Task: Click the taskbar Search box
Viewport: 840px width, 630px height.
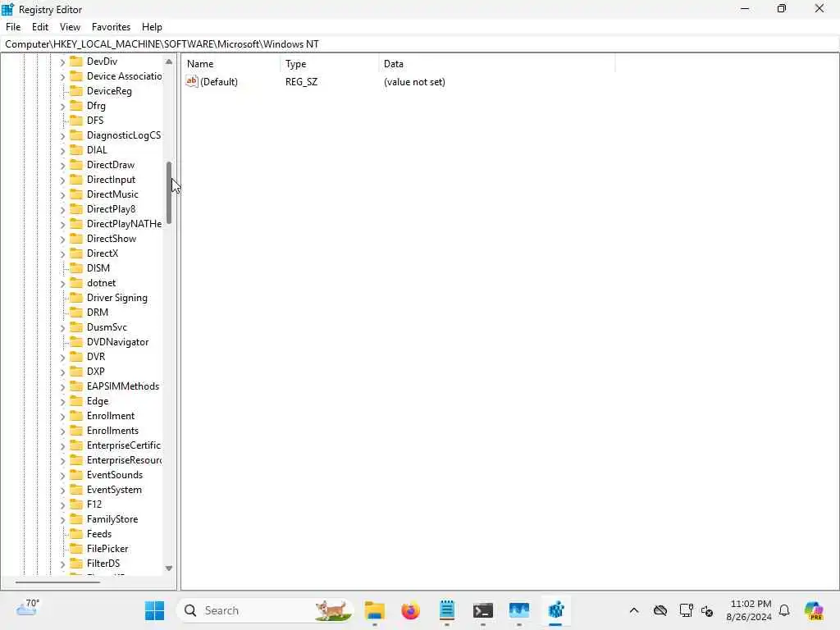Action: tap(265, 610)
